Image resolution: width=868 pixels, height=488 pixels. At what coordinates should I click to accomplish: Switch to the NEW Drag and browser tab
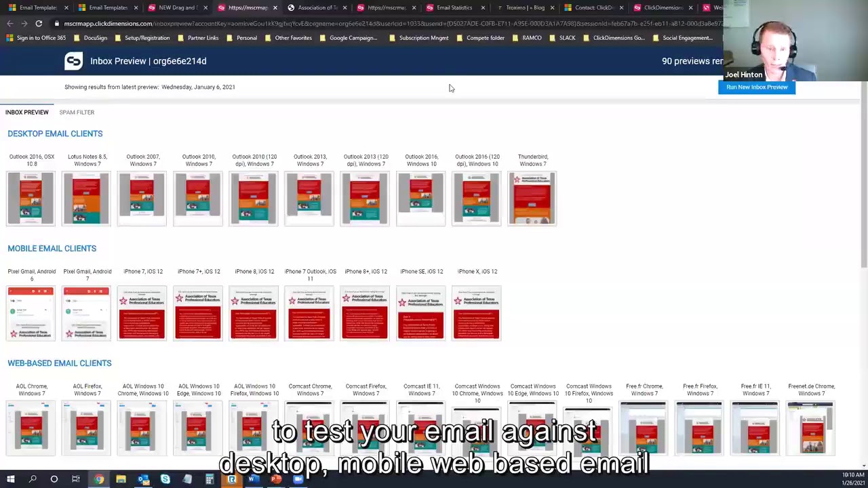pyautogui.click(x=178, y=7)
